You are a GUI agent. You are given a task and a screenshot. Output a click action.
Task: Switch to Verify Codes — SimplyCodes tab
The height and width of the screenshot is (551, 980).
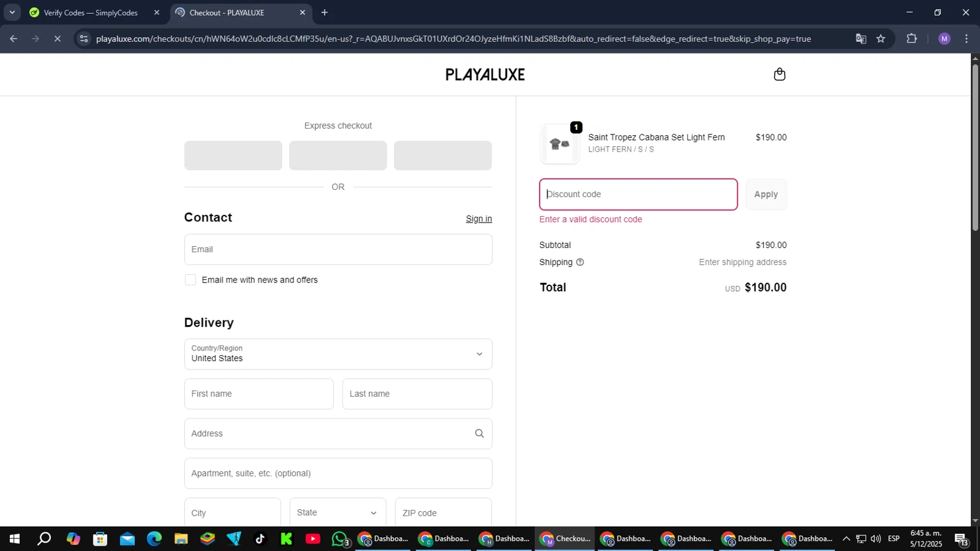tap(90, 12)
